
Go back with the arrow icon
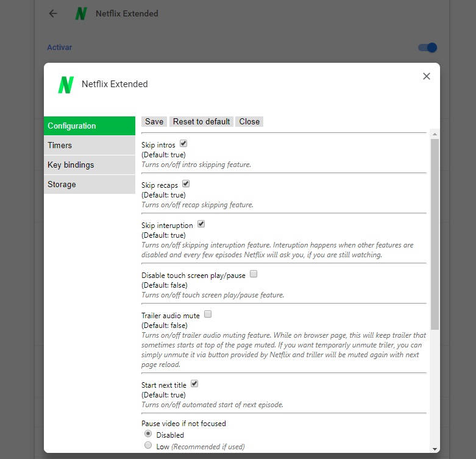point(53,13)
